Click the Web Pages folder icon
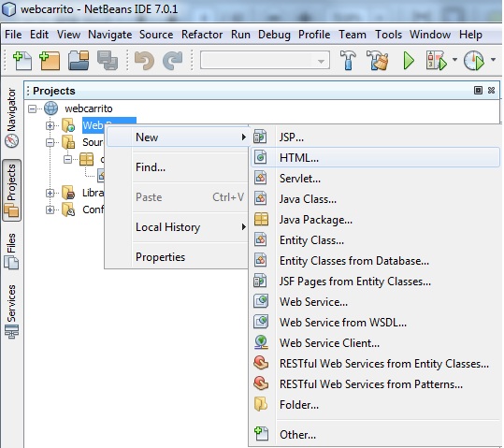This screenshot has height=448, width=504. point(68,125)
